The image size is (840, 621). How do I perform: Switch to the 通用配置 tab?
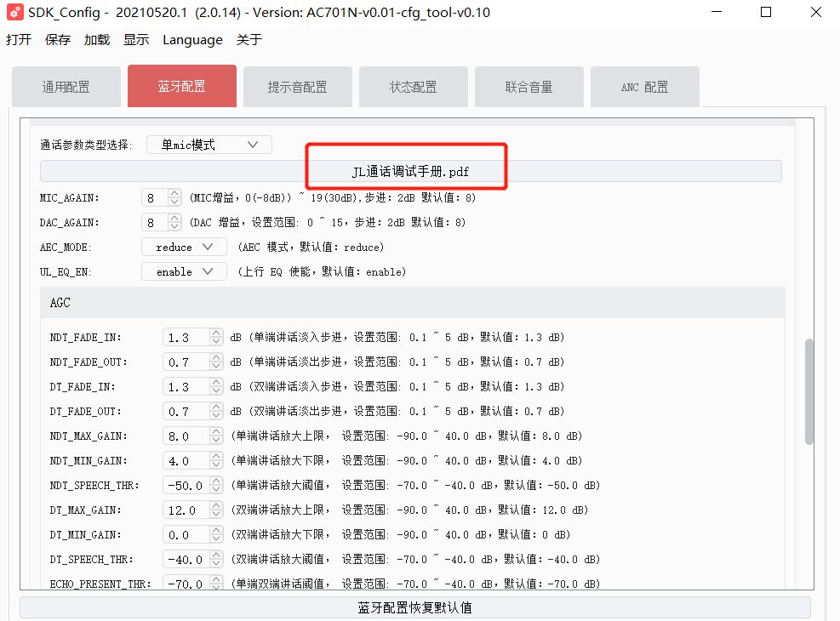(66, 87)
